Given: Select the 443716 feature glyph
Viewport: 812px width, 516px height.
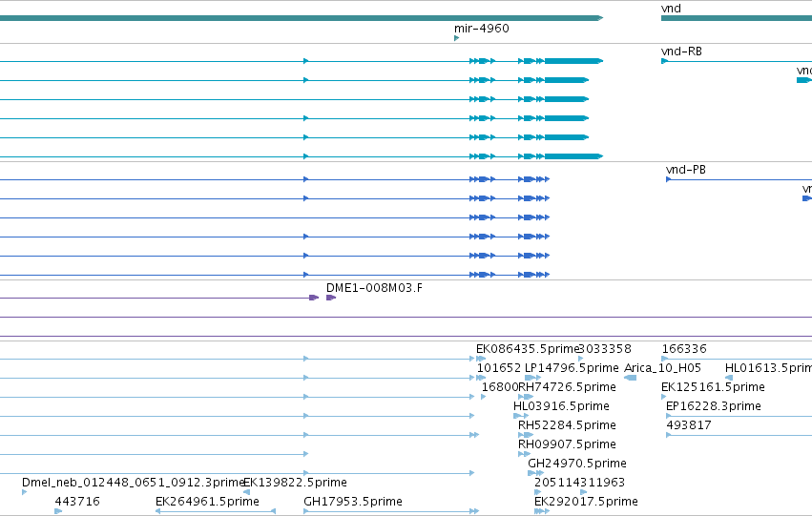Looking at the screenshot, I should coord(58,512).
